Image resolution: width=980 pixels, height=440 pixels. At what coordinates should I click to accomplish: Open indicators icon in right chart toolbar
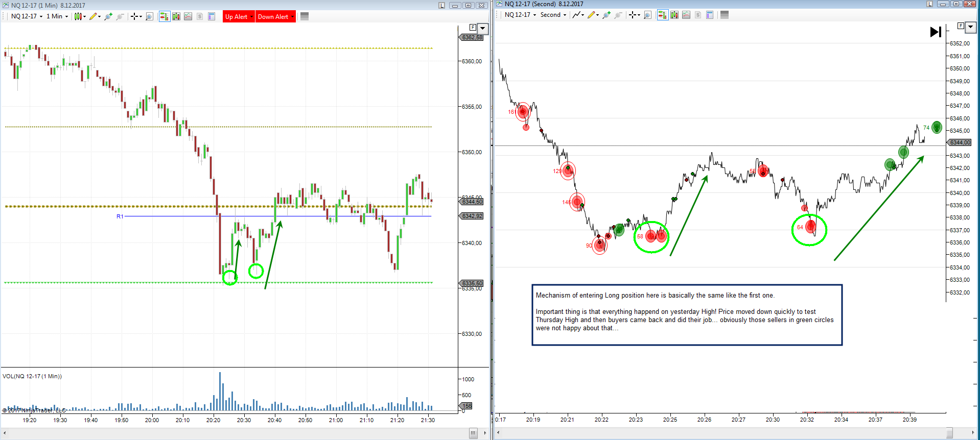click(x=686, y=15)
